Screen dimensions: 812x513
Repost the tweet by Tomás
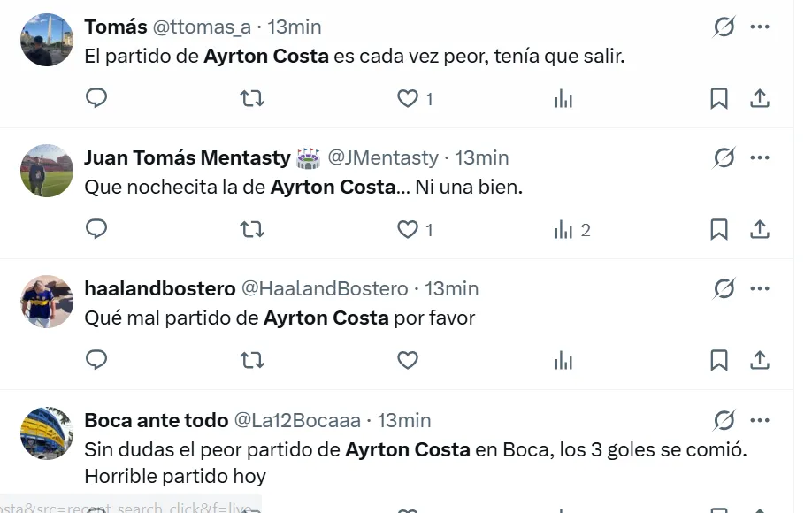[252, 98]
